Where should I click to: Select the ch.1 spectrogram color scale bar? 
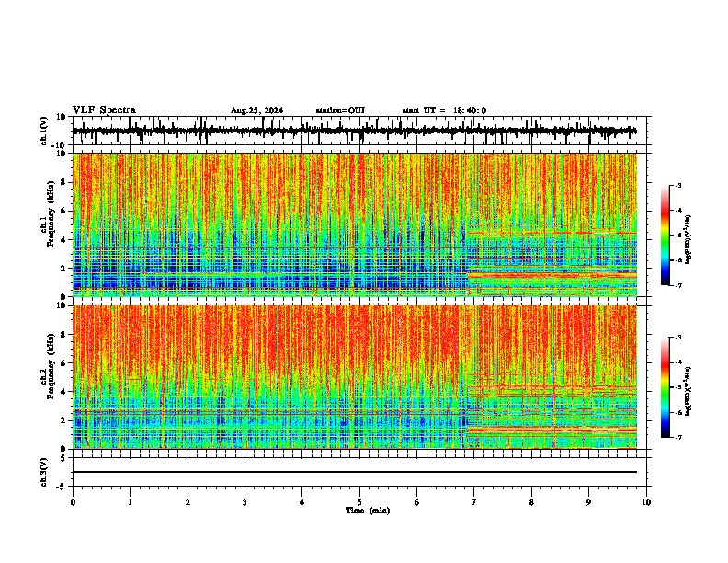tap(665, 236)
